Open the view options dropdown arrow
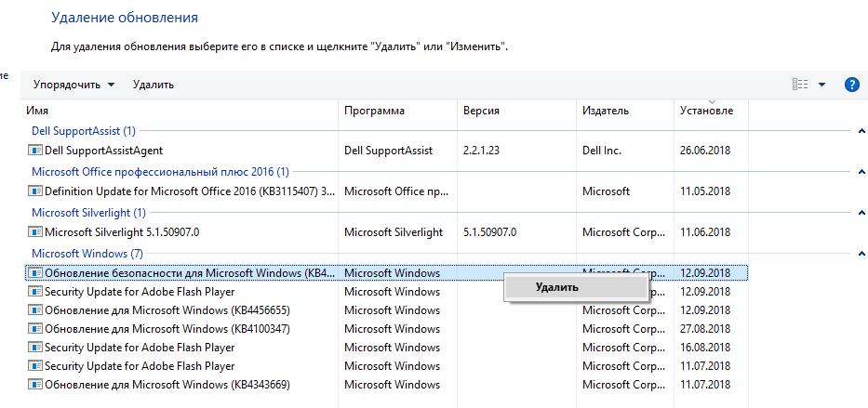The width and height of the screenshot is (868, 408). 821,85
